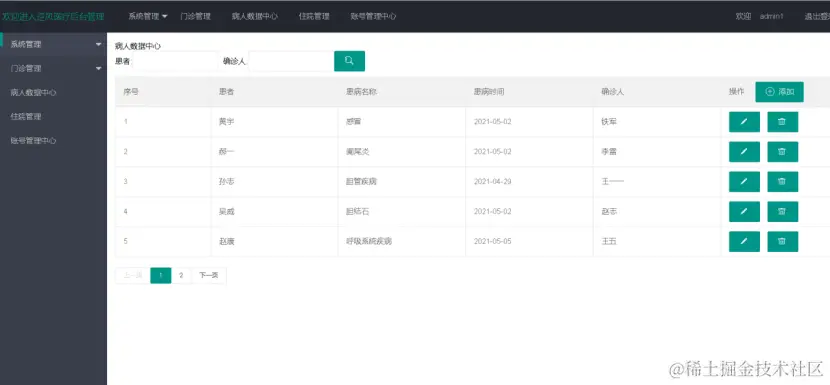Click the 下一页 next page button
The image size is (830, 385).
(209, 275)
